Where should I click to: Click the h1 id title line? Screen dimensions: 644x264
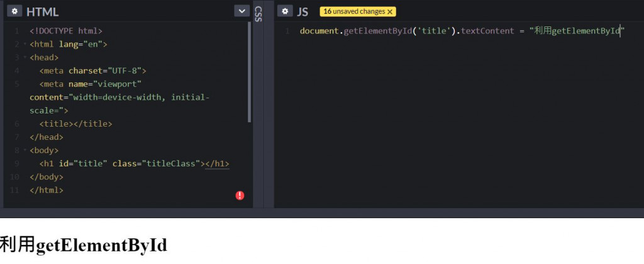(x=135, y=164)
